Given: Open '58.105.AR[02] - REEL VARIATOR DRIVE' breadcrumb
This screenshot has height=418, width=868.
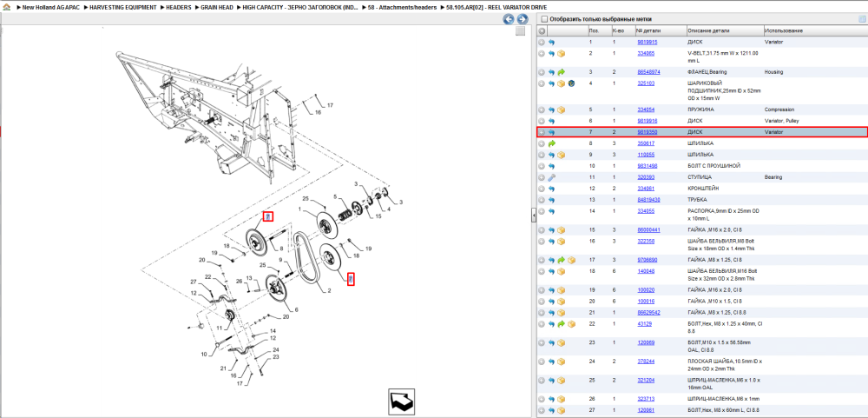Looking at the screenshot, I should (x=496, y=8).
